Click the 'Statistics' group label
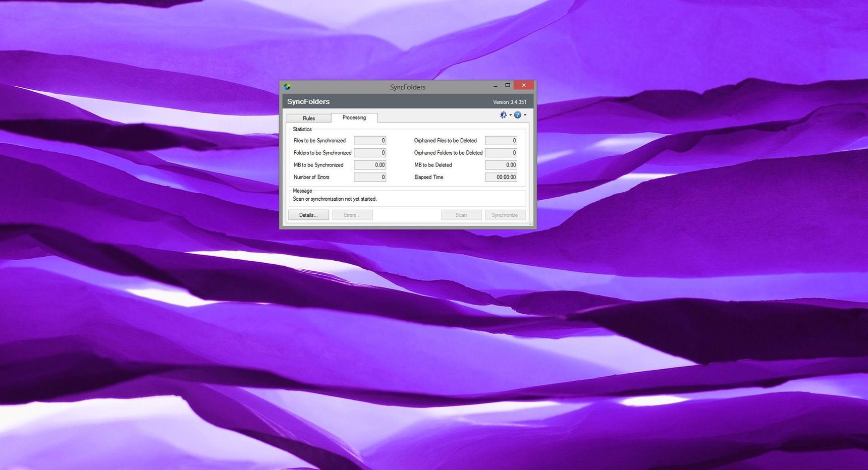The image size is (868, 470). (x=302, y=129)
